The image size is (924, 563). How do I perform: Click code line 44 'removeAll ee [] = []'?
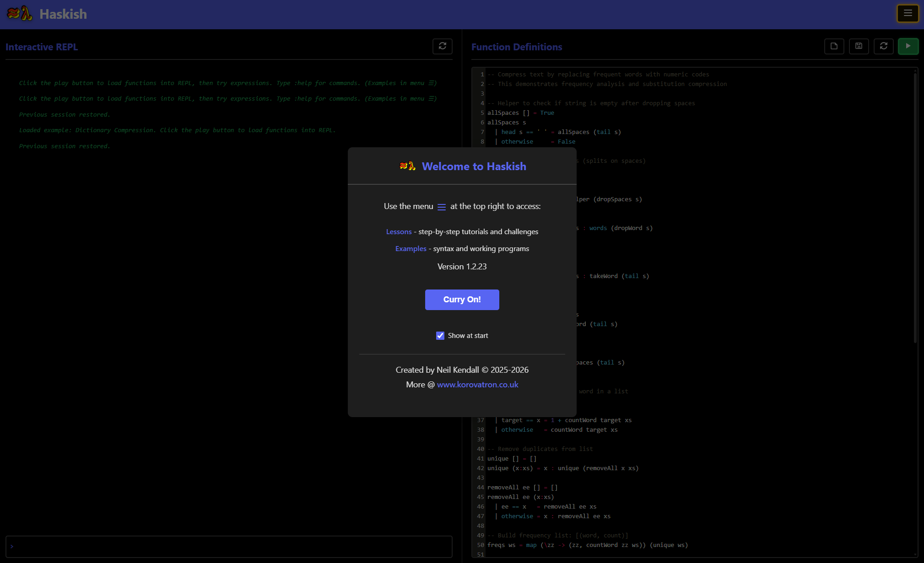coord(522,488)
